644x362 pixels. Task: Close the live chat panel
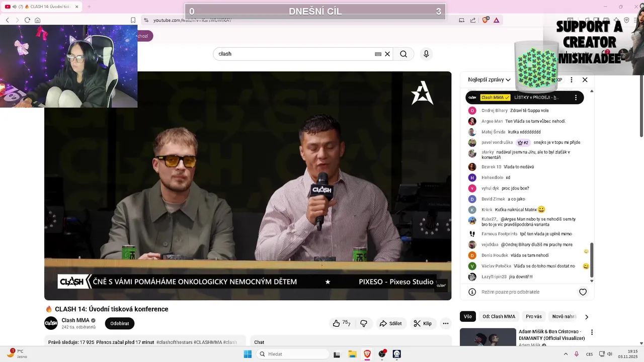click(585, 79)
